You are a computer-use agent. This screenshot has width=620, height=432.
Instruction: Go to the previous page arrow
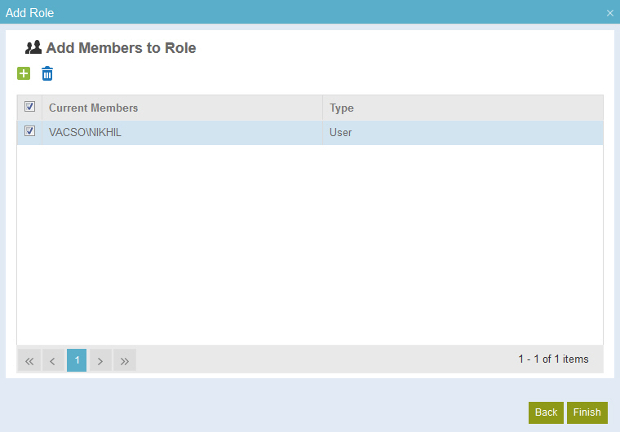(x=53, y=360)
